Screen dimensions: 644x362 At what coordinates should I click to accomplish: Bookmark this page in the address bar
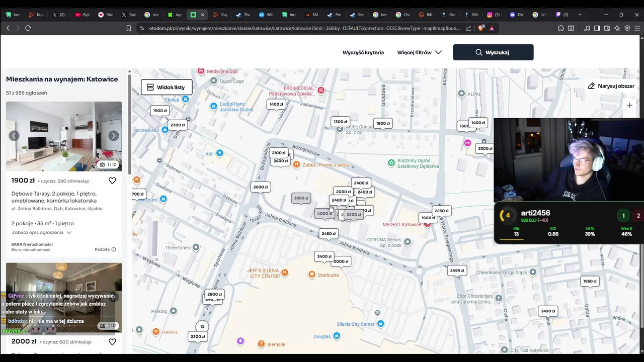click(x=129, y=28)
